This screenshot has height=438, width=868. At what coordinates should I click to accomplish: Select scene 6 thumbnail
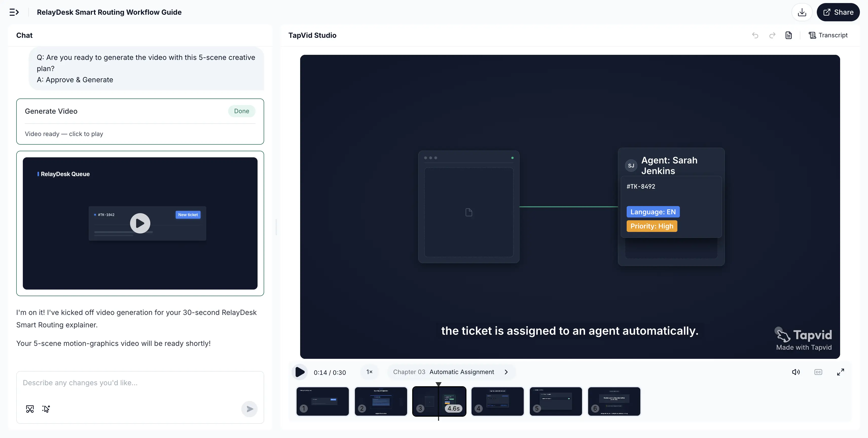point(614,401)
